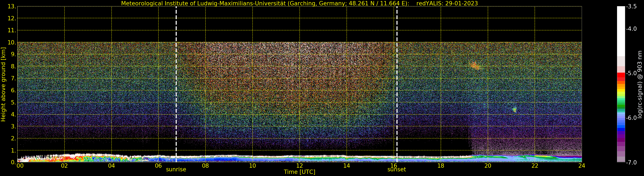Click the time axis tick label 14
This screenshot has width=644, height=176.
[347, 166]
